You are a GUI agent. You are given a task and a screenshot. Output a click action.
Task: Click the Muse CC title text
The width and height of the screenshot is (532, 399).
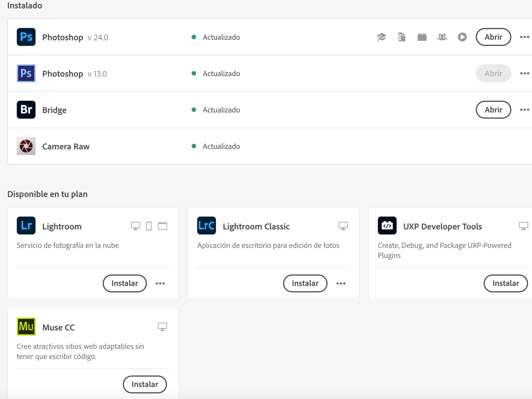coord(58,327)
